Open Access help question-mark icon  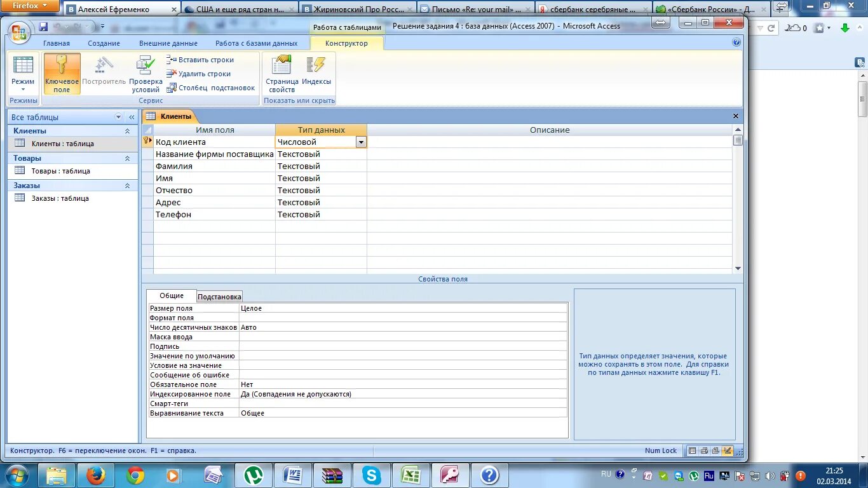tap(736, 43)
